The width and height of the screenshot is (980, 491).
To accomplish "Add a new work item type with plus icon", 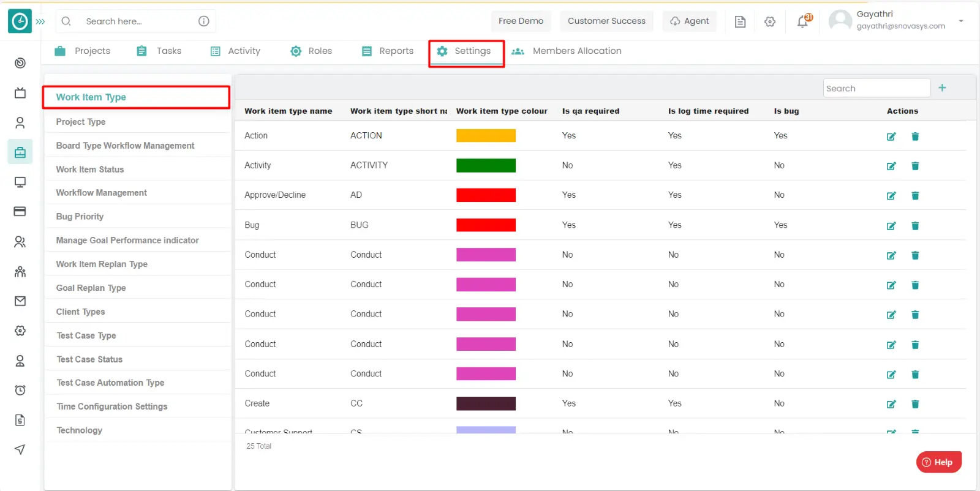I will [x=942, y=88].
